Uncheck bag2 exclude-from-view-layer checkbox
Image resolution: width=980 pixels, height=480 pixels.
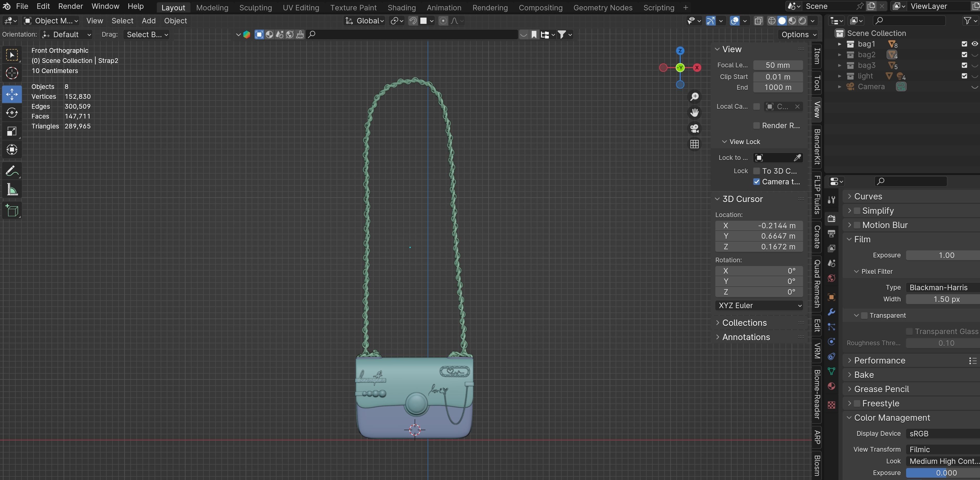click(x=964, y=55)
